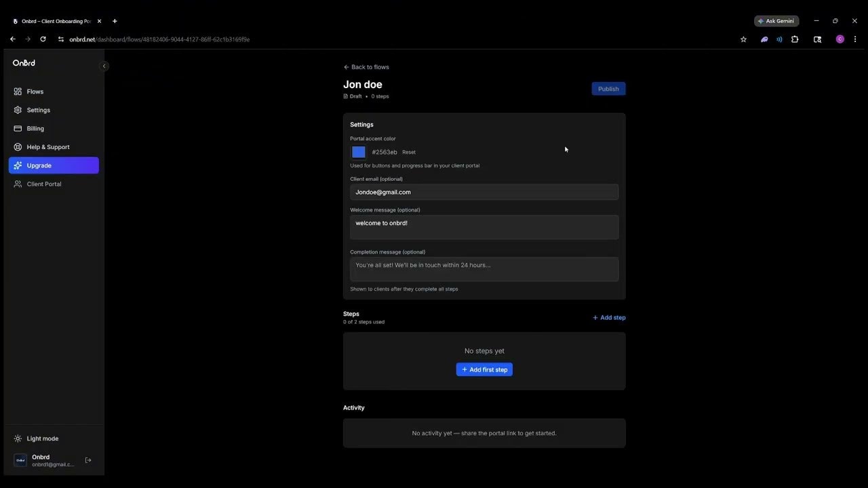Click the Client email field

click(484, 192)
